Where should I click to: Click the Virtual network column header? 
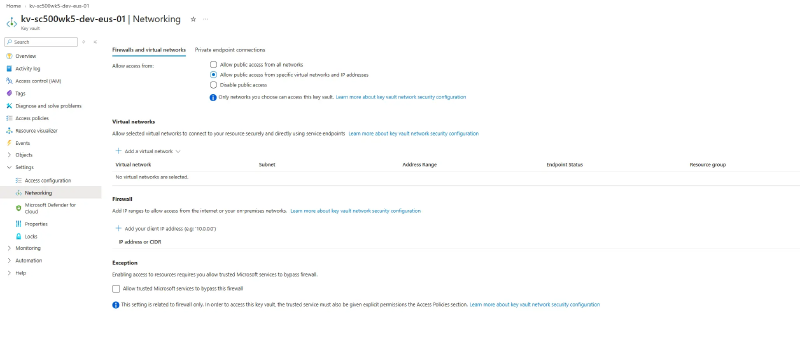(x=133, y=165)
